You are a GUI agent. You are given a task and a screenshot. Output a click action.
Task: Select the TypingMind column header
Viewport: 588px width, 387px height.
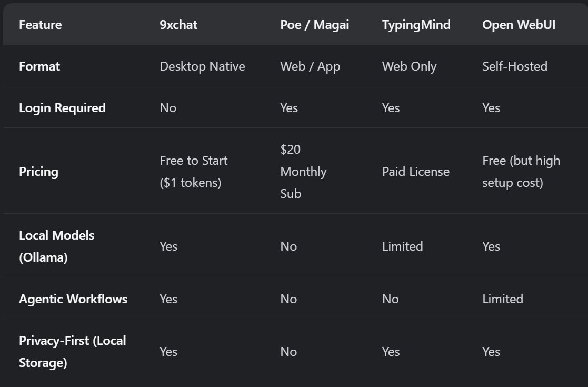[416, 25]
